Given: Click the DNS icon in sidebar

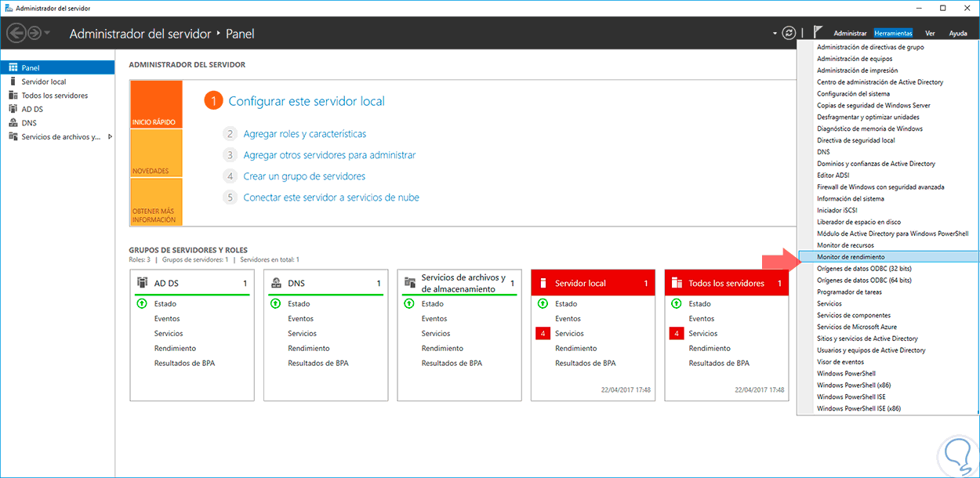Looking at the screenshot, I should pyautogui.click(x=13, y=123).
